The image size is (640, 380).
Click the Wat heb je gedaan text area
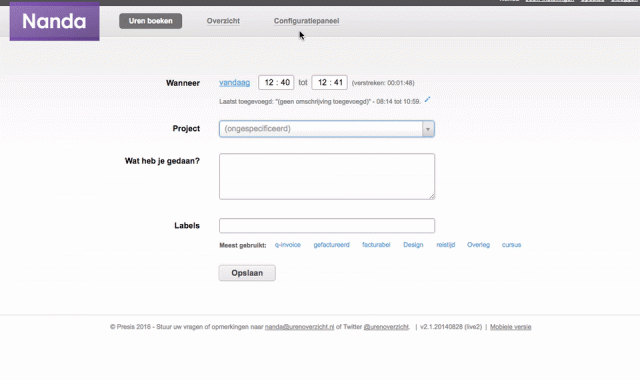point(327,176)
